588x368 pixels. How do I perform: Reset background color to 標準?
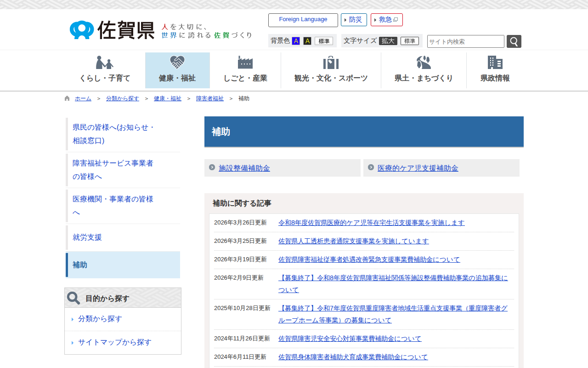pos(324,41)
